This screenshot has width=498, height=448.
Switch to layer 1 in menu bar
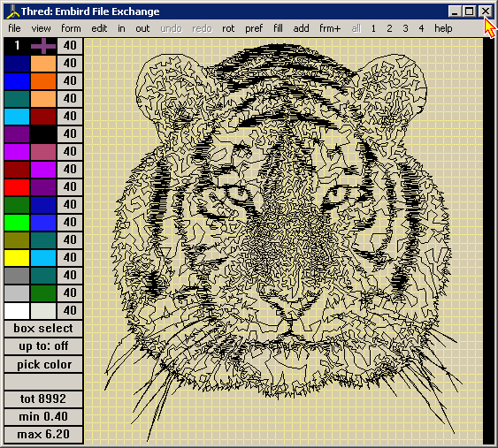click(x=373, y=28)
